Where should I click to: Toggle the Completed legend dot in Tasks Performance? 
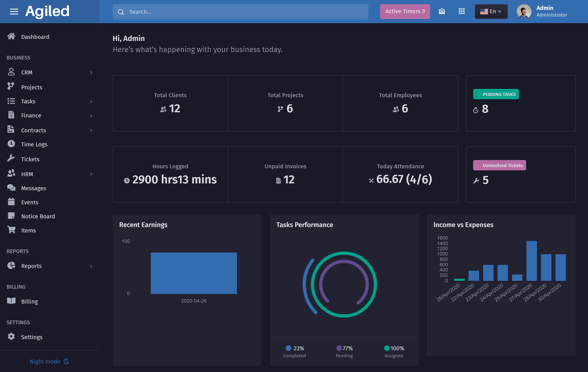(x=288, y=348)
